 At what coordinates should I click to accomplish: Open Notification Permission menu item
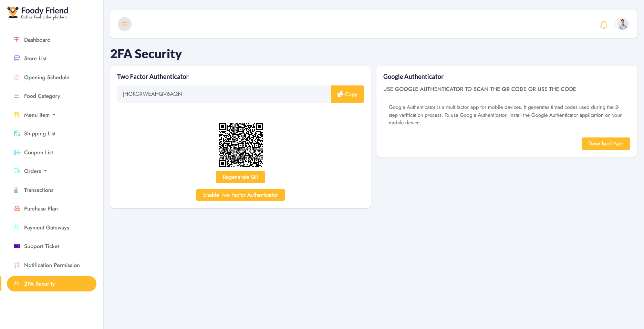point(52,265)
